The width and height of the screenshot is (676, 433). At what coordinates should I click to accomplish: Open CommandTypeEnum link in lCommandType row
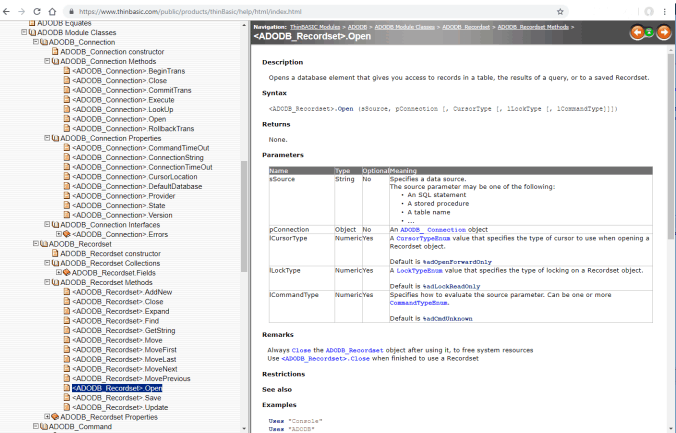[x=419, y=303]
